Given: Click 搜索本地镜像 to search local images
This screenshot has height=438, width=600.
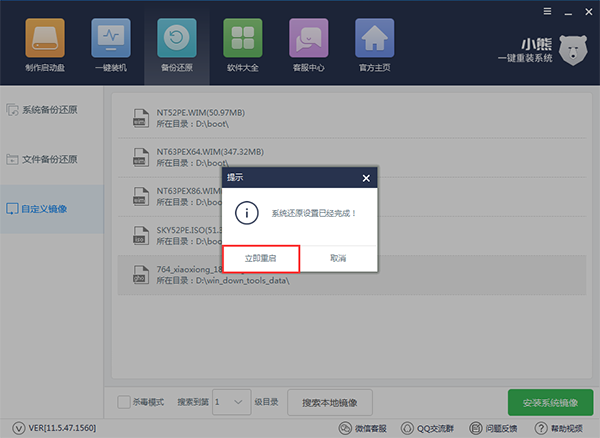Looking at the screenshot, I should point(329,402).
